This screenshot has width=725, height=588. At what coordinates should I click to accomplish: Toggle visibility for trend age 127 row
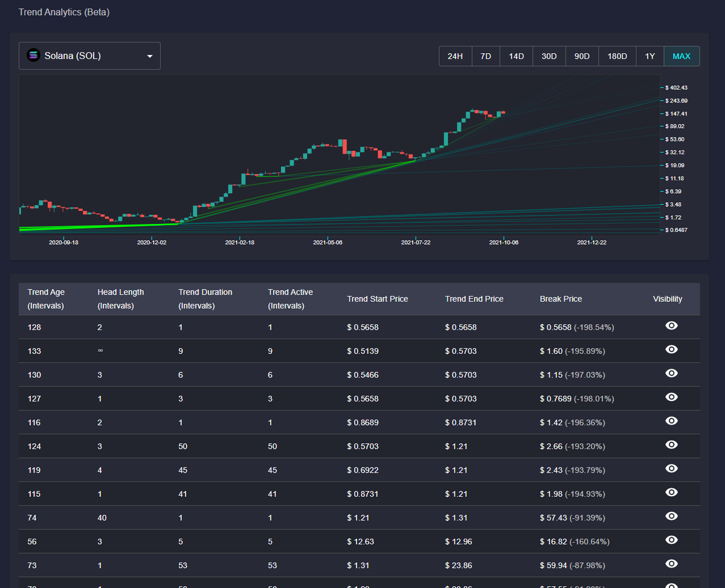pyautogui.click(x=671, y=397)
